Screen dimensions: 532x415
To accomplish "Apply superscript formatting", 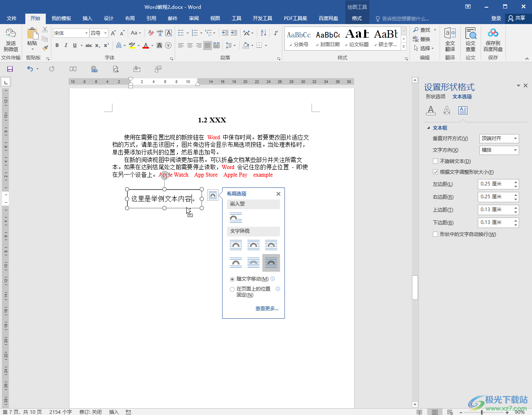I will [x=106, y=45].
